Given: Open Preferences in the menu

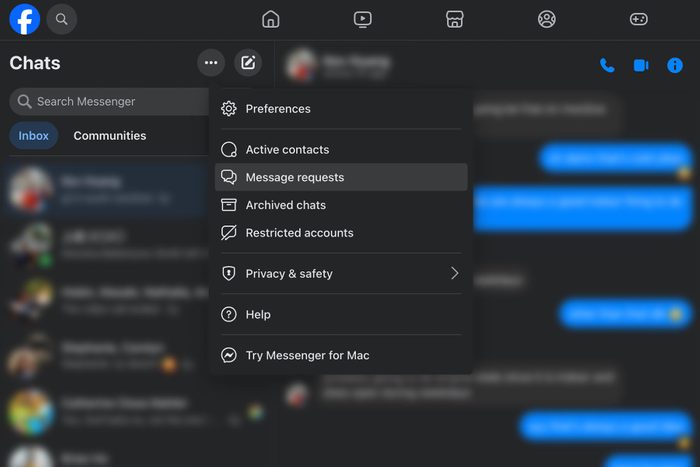Looking at the screenshot, I should [x=278, y=109].
